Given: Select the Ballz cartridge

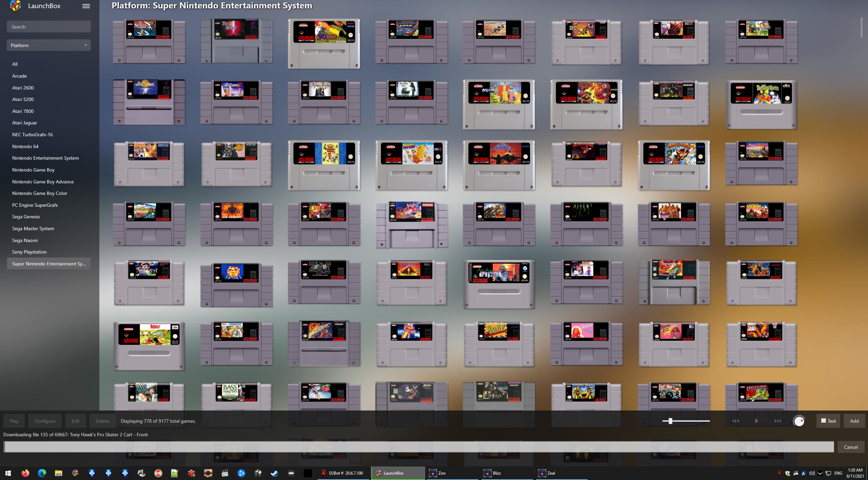Looking at the screenshot, I should tap(499, 344).
